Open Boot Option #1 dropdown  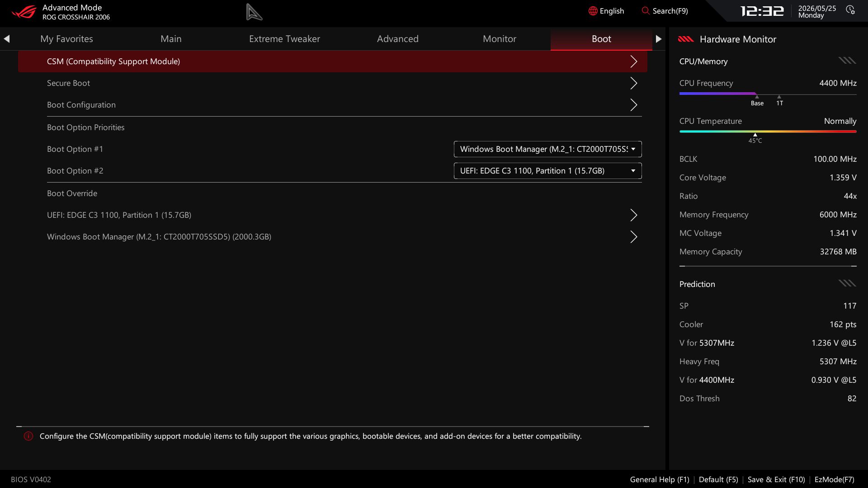tap(547, 149)
